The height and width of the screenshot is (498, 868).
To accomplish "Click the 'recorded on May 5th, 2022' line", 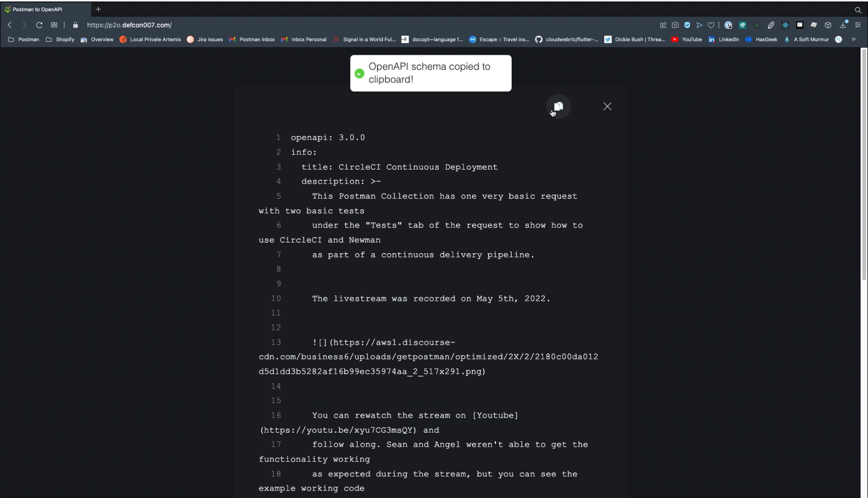I will 431,298.
